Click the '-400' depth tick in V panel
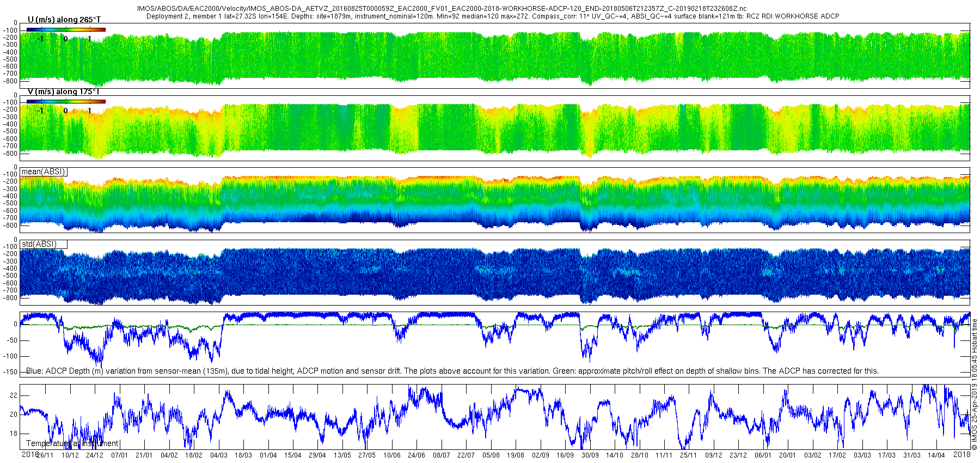Viewport: 980px width, 463px height. [x=10, y=124]
